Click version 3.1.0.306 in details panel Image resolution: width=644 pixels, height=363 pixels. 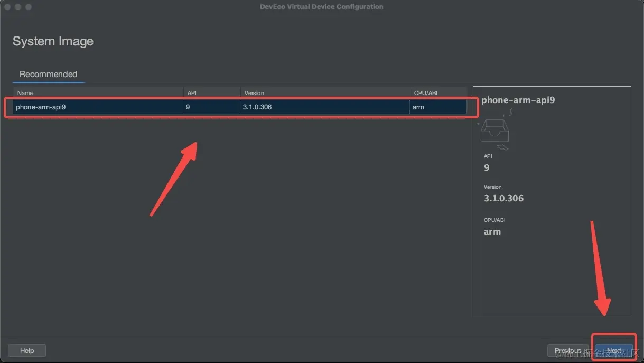pyautogui.click(x=503, y=198)
